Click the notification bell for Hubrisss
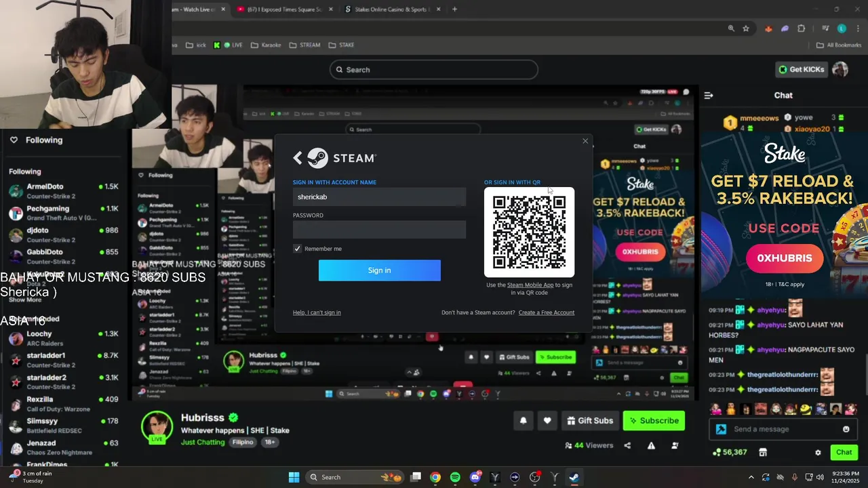This screenshot has width=868, height=488. pos(523,420)
